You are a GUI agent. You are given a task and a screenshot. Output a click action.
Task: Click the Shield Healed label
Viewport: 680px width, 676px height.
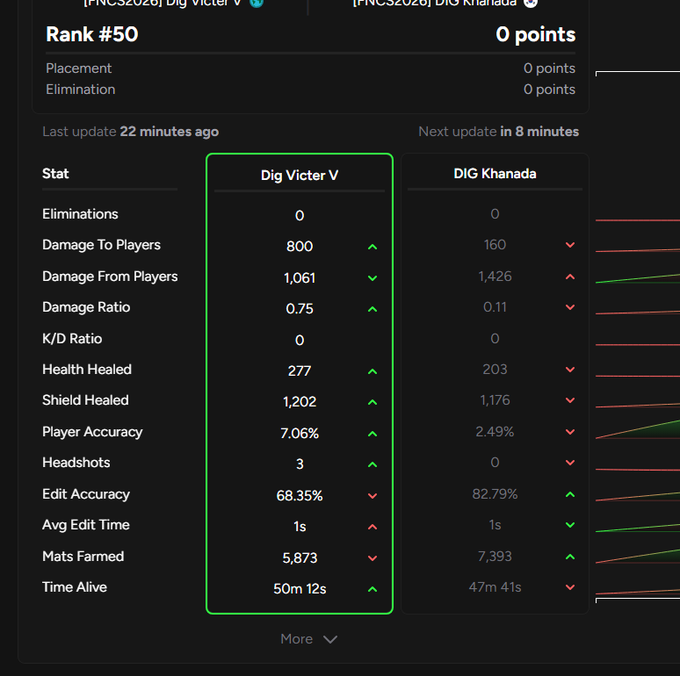(x=85, y=400)
